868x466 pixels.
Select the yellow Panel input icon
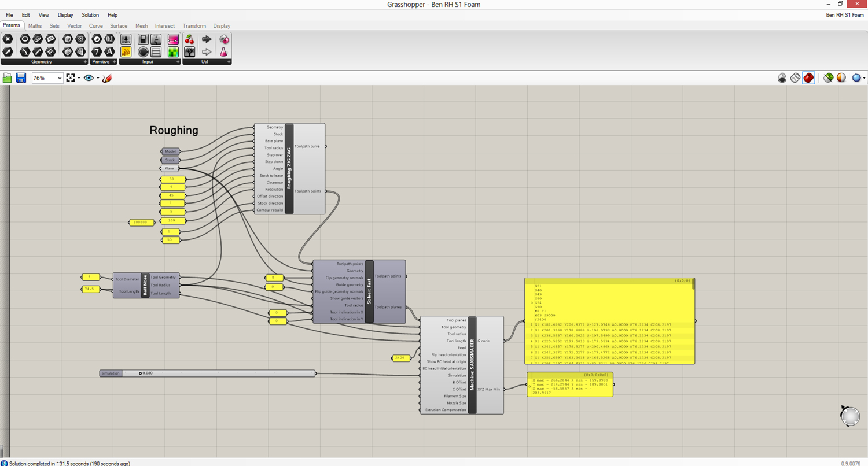(126, 51)
